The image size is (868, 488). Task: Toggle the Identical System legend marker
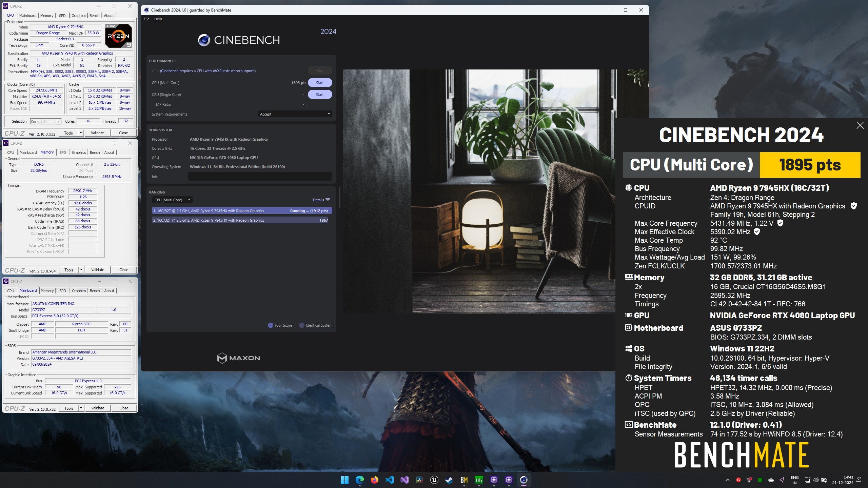tap(301, 325)
